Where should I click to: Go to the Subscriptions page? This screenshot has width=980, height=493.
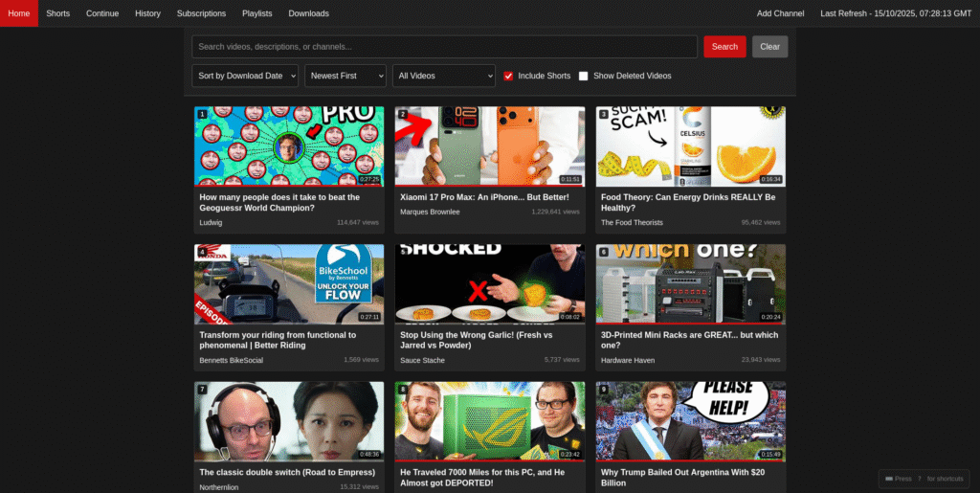point(201,13)
